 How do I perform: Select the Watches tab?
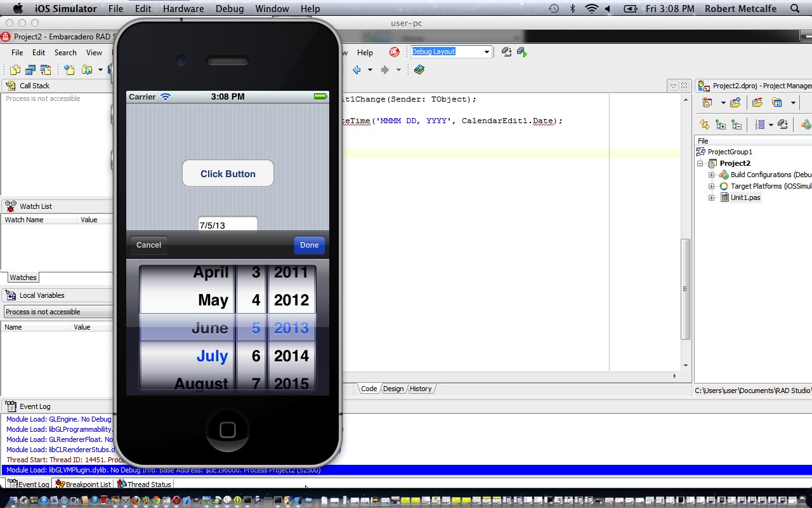(x=23, y=277)
